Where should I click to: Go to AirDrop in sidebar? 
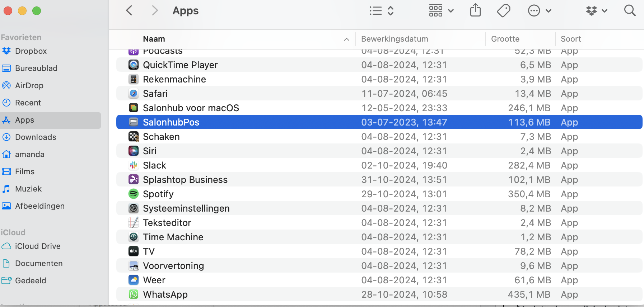(x=29, y=85)
